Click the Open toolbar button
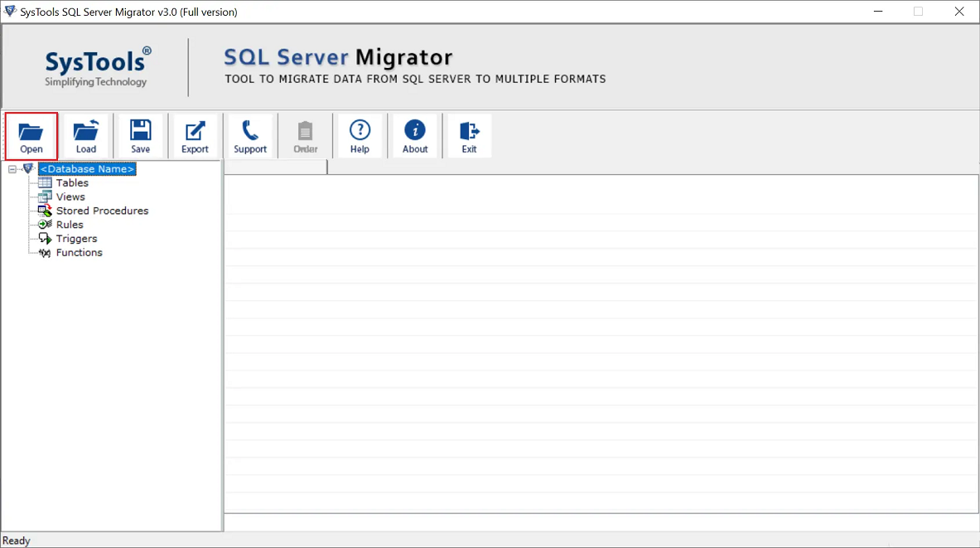 click(x=31, y=136)
